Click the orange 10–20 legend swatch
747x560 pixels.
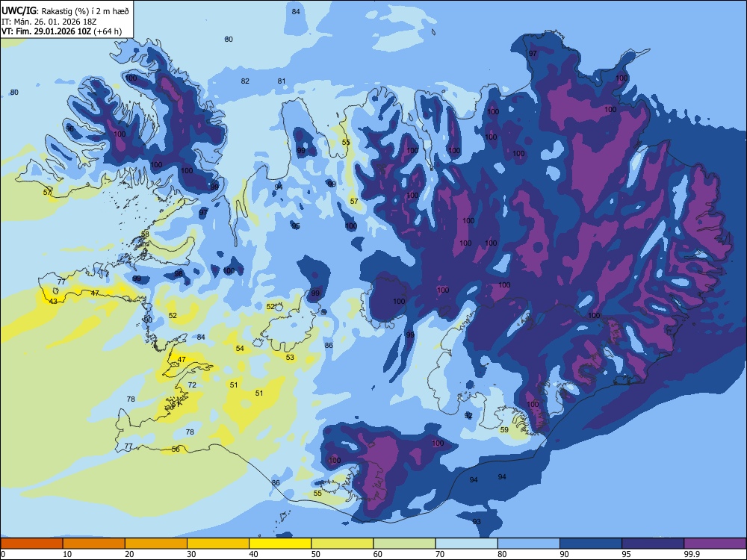[94, 544]
